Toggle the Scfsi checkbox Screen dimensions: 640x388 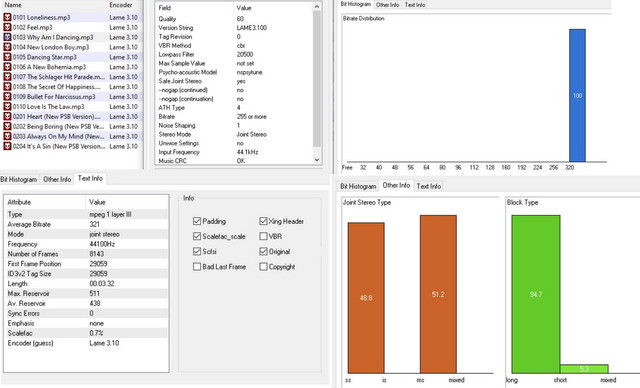197,251
